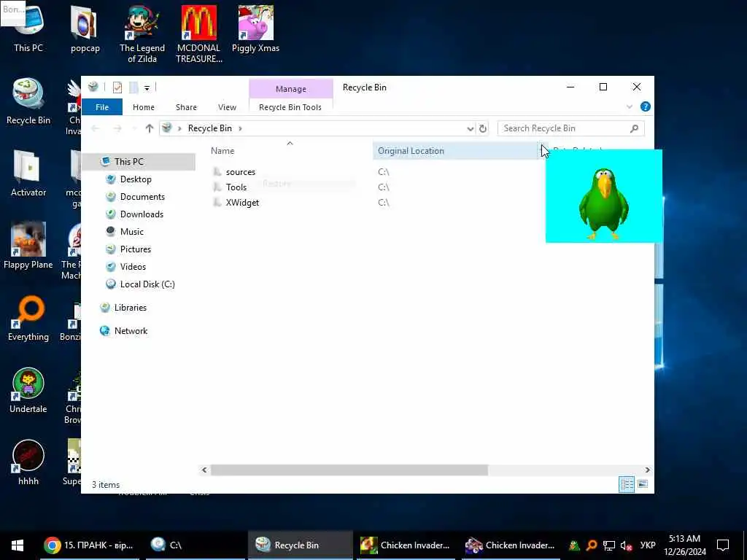Image resolution: width=747 pixels, height=560 pixels.
Task: Open the Windows Start menu
Action: click(18, 545)
